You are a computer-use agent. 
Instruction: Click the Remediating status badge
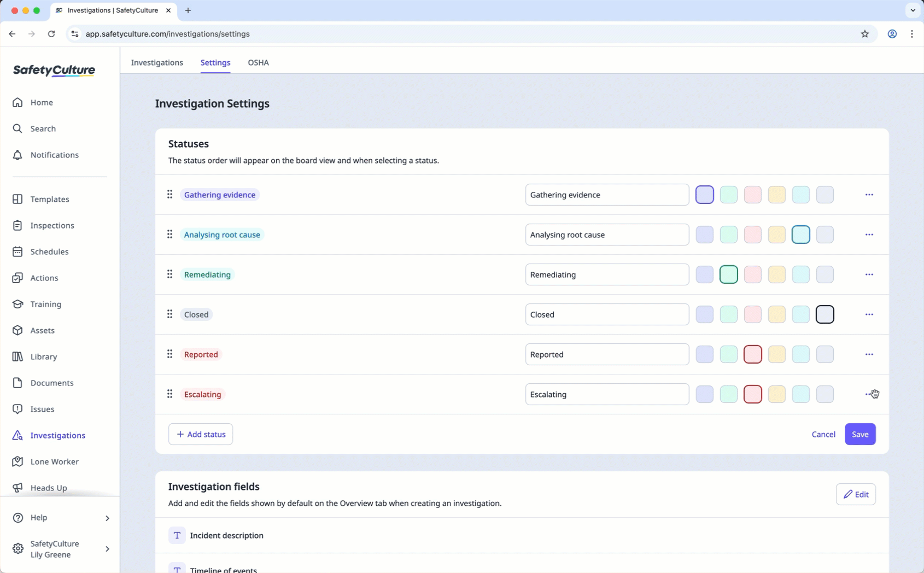(207, 274)
